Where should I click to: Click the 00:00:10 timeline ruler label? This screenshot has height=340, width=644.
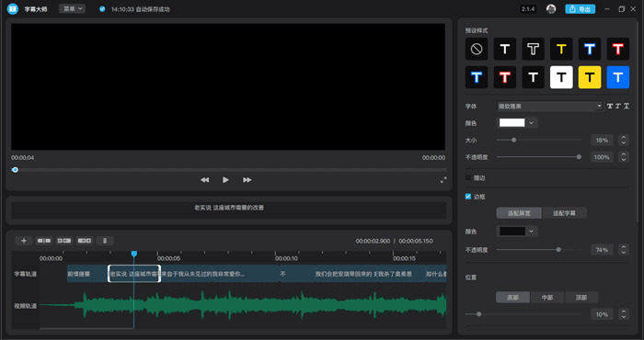(x=286, y=258)
